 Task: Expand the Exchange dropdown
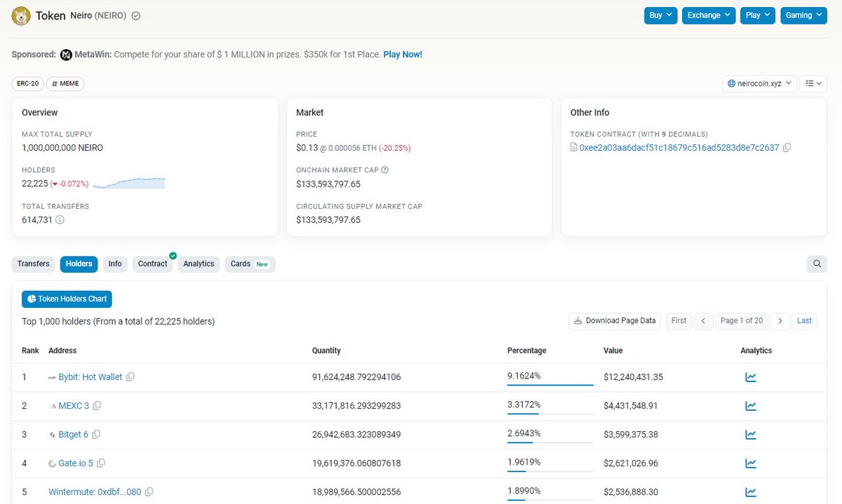point(709,15)
